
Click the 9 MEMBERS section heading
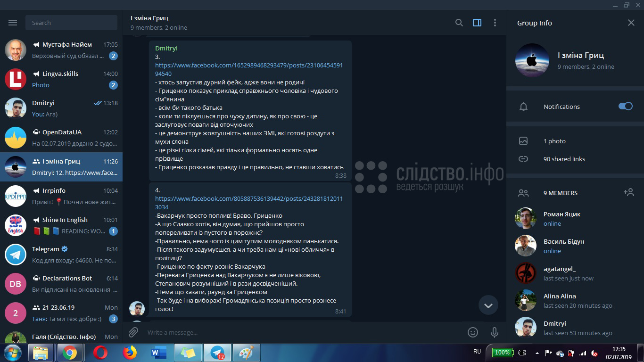561,193
